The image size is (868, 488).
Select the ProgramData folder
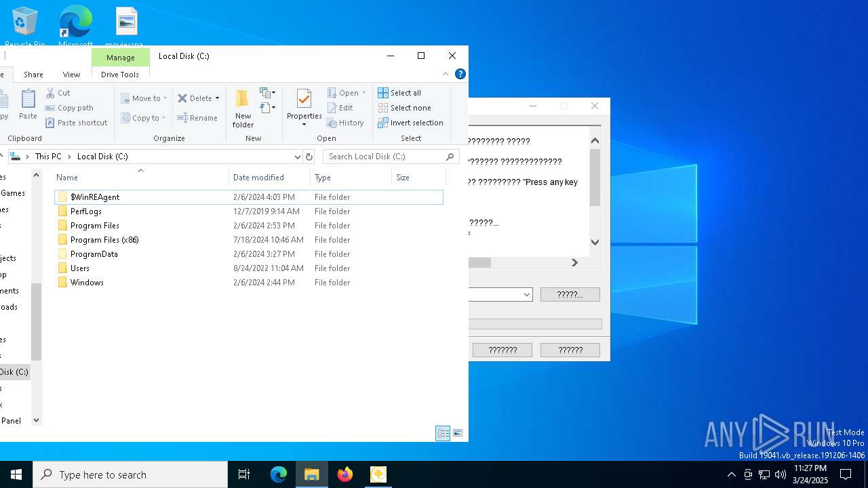pos(249,254)
